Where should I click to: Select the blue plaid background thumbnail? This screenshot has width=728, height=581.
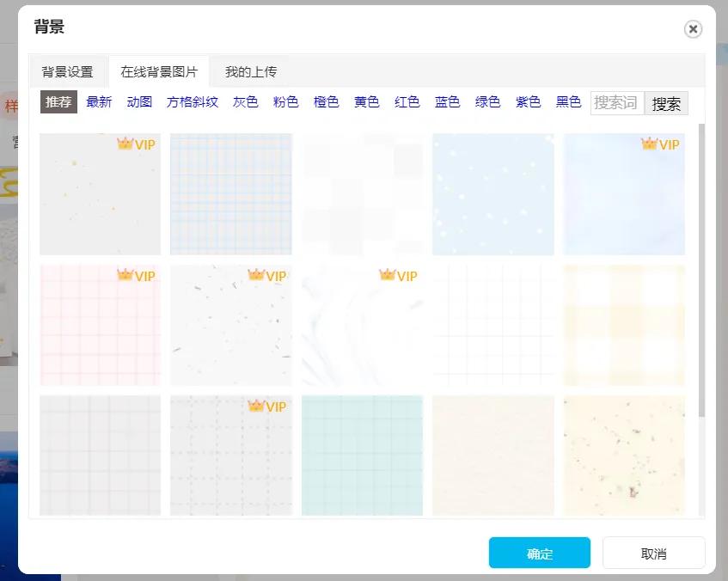230,194
